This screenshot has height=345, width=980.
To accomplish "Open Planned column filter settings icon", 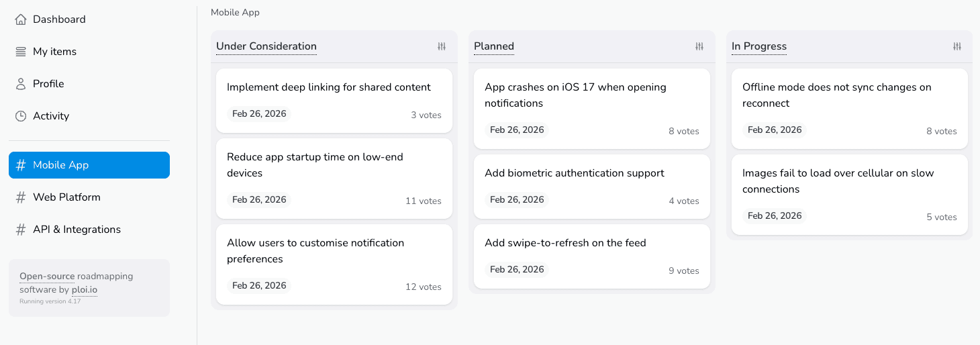I will tap(699, 46).
